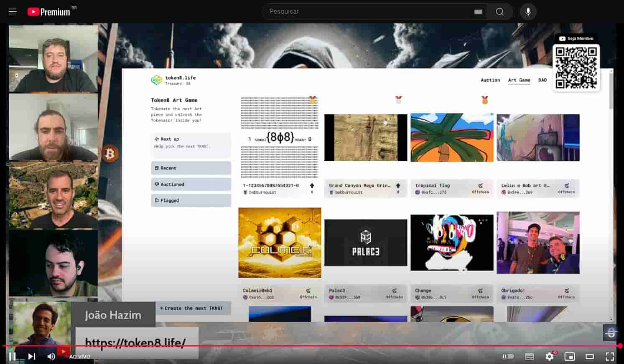The image size is (624, 364).
Task: Upvote the Grand Canyon Mega Grin piece
Action: coord(398,186)
